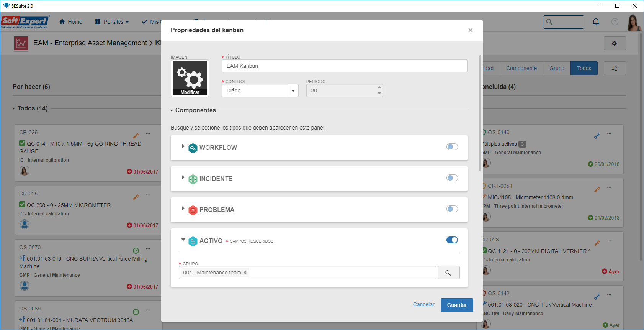The height and width of the screenshot is (330, 644).
Task: Remove the 001 - Maintenance team tag
Action: (245, 273)
